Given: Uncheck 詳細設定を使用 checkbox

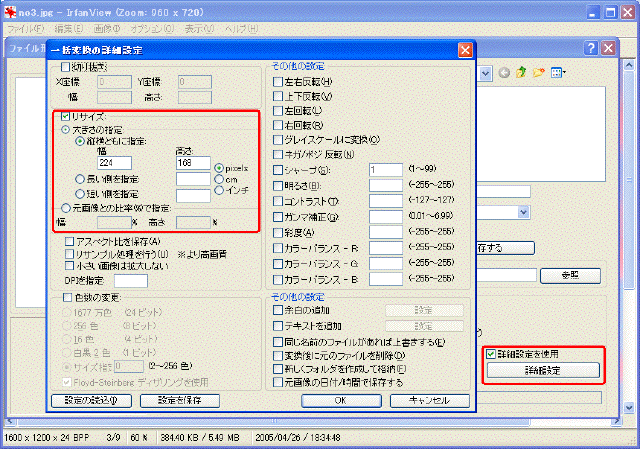Looking at the screenshot, I should 490,354.
